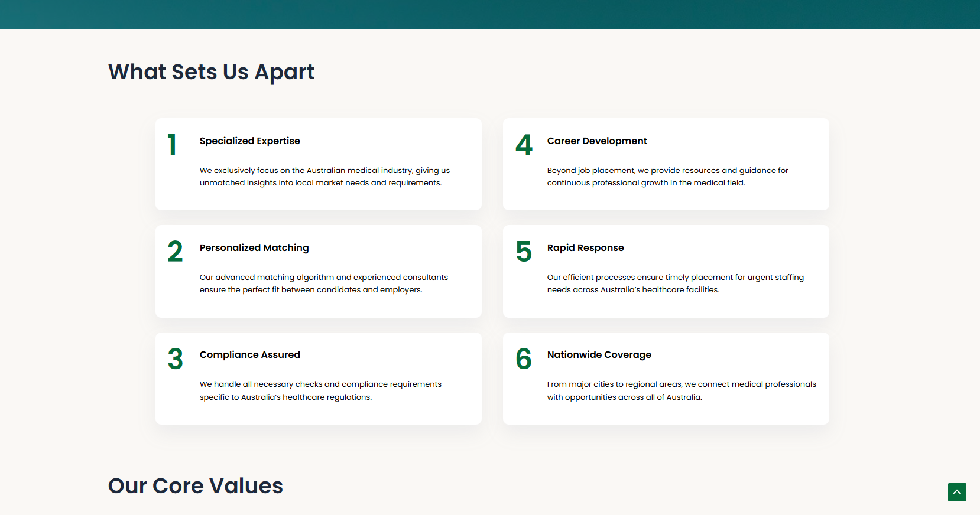The height and width of the screenshot is (515, 980).
Task: Click the Compliance Assured card title
Action: pos(249,355)
